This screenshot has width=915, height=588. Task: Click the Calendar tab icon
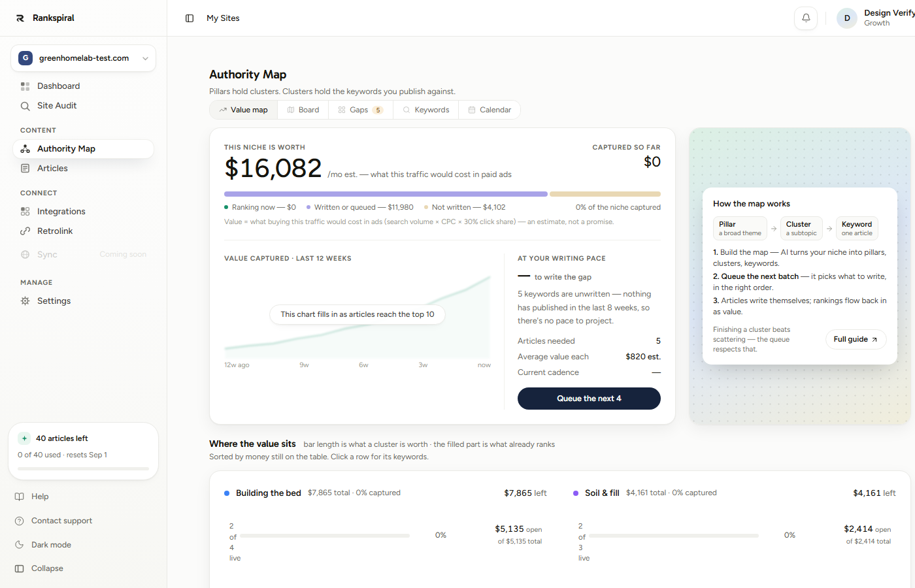click(x=472, y=110)
